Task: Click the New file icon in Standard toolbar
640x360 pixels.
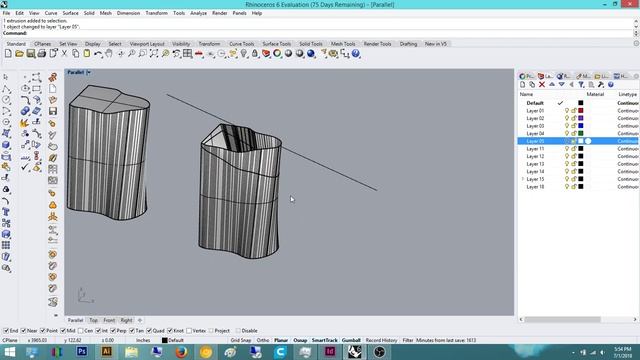Action: (8, 53)
